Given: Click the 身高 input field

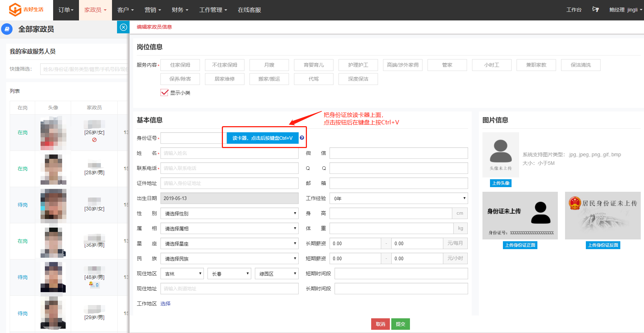Looking at the screenshot, I should (391, 213).
